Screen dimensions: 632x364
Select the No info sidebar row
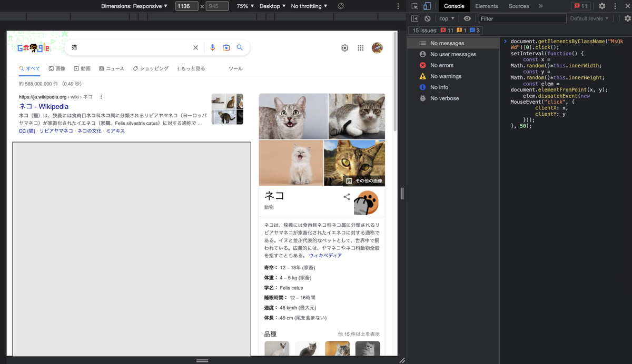click(x=454, y=87)
